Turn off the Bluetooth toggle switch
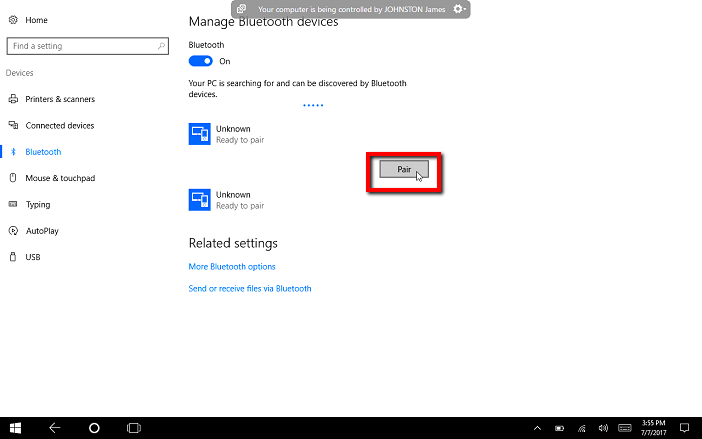 (x=201, y=61)
